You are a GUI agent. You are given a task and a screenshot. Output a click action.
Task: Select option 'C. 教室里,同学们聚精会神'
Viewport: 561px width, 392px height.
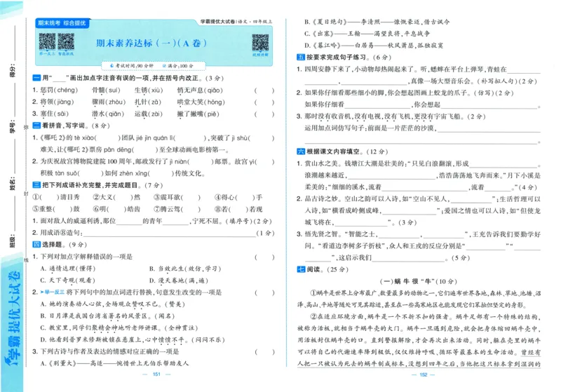pos(119,327)
